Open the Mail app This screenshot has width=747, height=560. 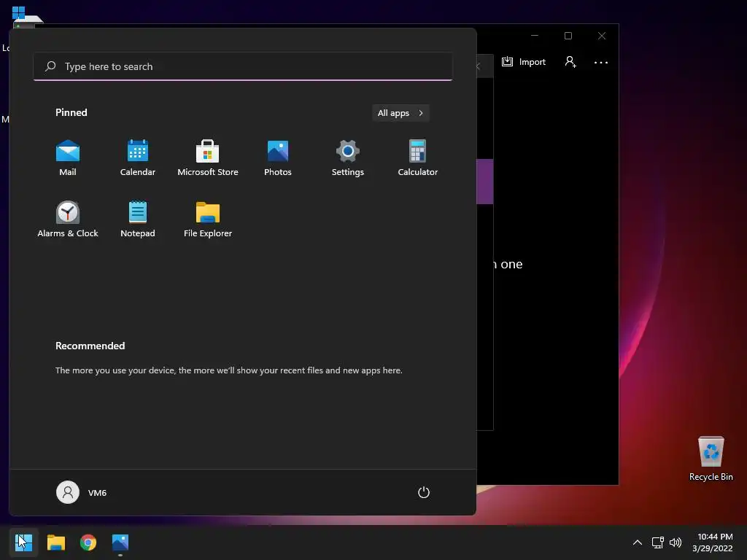click(68, 158)
